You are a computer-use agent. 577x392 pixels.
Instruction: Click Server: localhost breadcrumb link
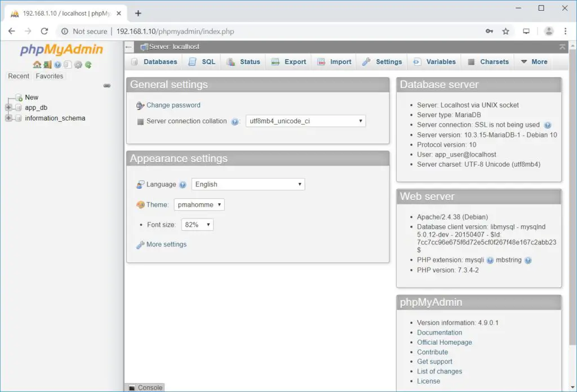click(174, 47)
